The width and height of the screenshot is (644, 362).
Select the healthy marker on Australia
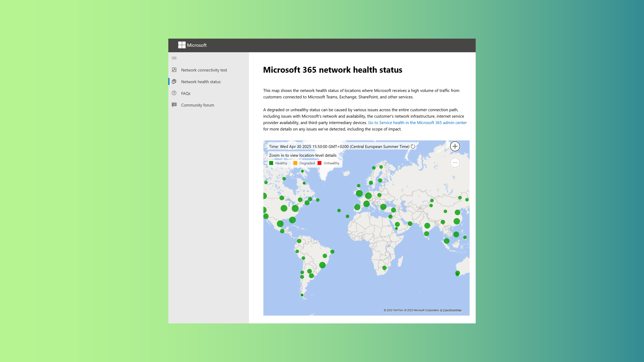pos(457,273)
